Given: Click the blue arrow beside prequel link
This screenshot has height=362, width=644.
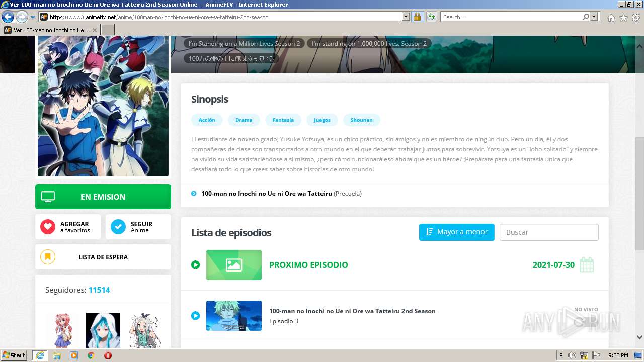Looking at the screenshot, I should tap(194, 194).
